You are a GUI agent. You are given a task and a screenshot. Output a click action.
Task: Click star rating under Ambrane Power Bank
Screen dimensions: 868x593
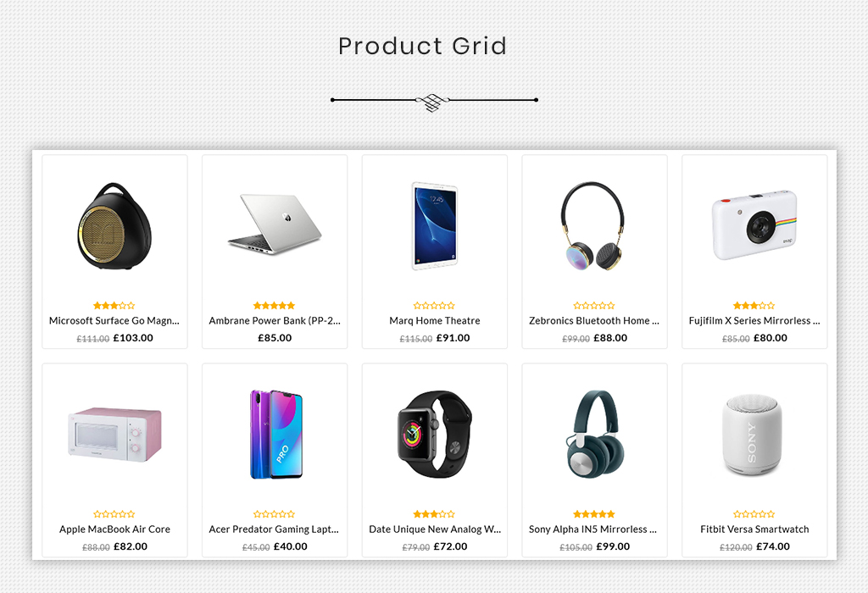[274, 305]
